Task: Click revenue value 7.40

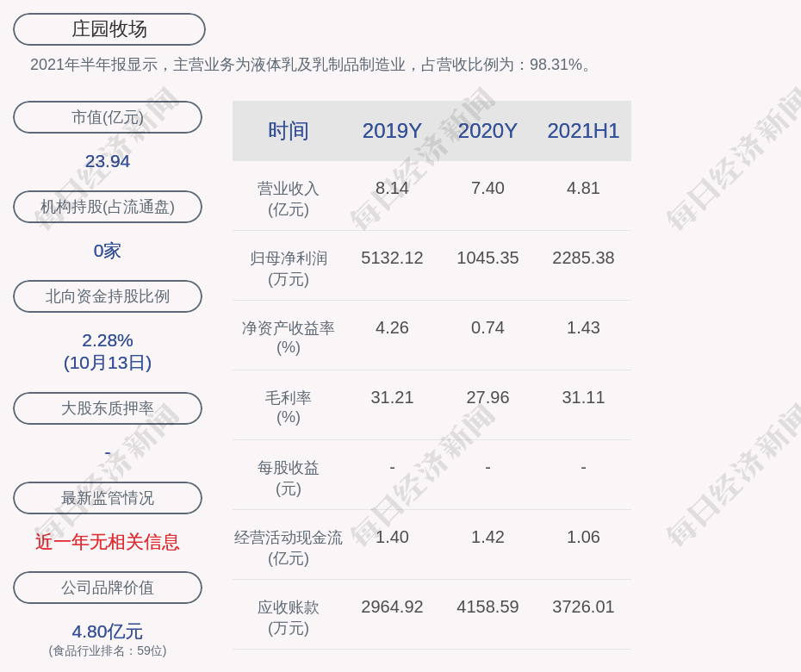Action: (x=487, y=188)
